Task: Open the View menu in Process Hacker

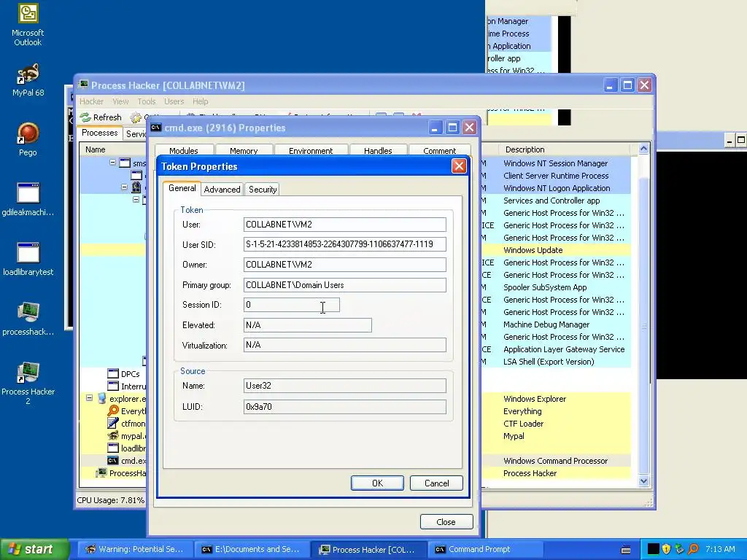Action: (120, 101)
